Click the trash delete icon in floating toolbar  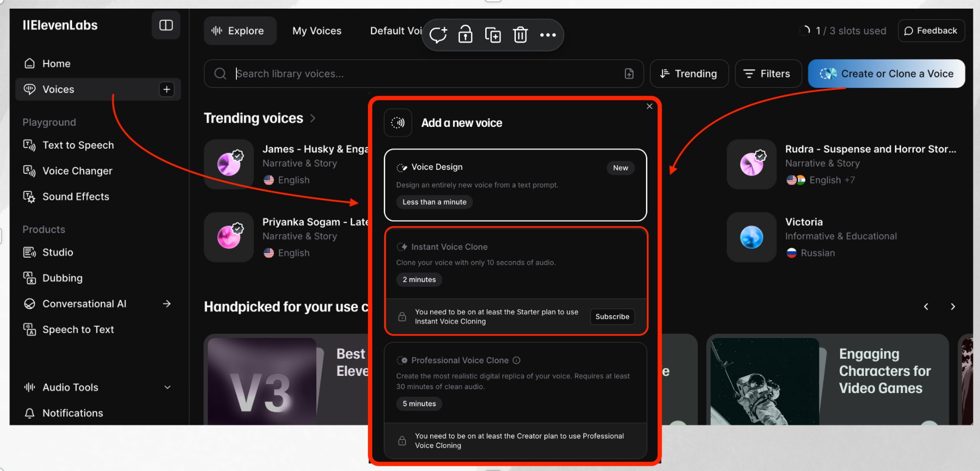pyautogui.click(x=520, y=35)
